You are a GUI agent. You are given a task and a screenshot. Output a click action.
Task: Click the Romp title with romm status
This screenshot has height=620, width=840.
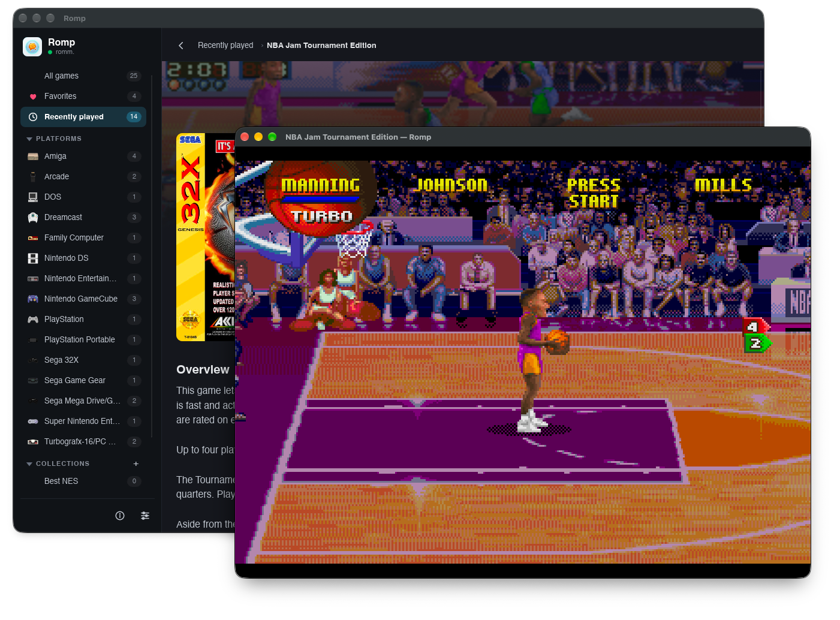pos(61,46)
